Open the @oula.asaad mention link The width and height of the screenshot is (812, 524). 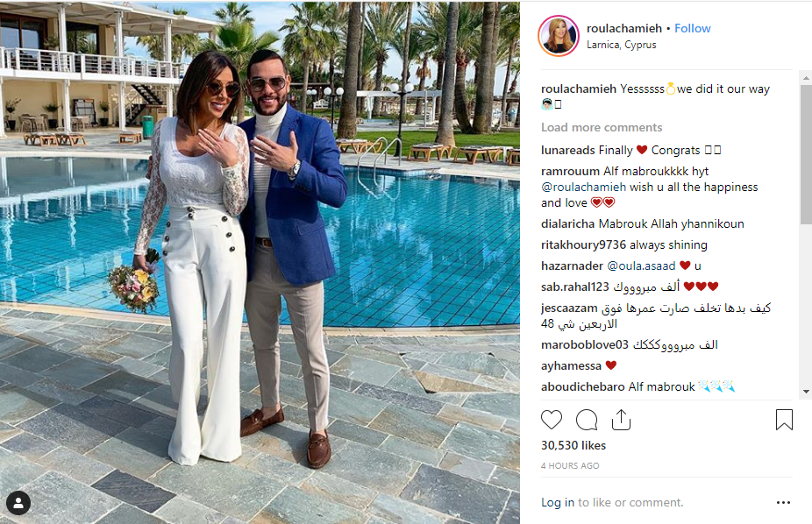click(x=641, y=266)
